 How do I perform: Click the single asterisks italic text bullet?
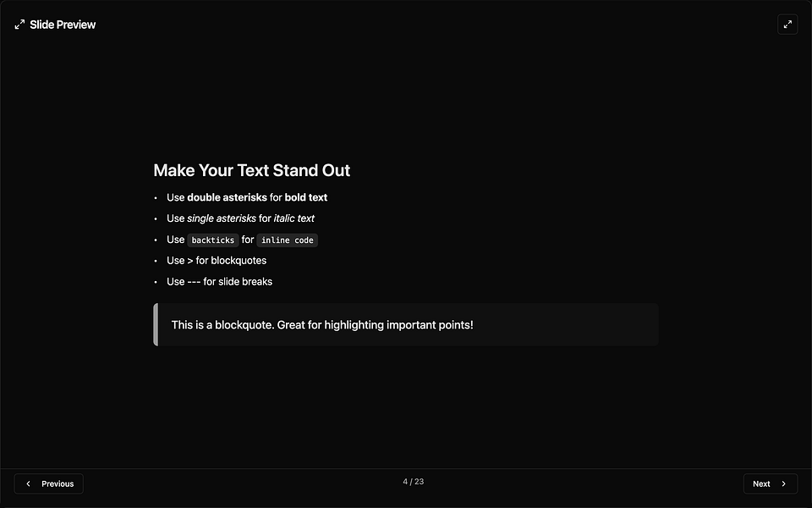(240, 218)
